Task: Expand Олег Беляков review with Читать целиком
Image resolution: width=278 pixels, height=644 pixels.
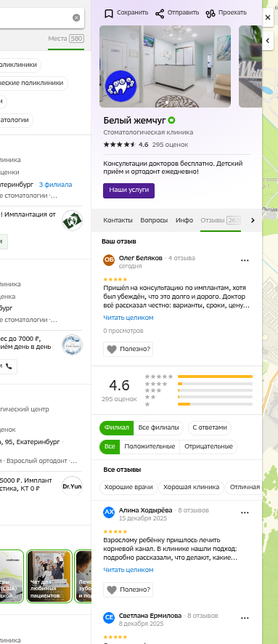Action: point(128,318)
